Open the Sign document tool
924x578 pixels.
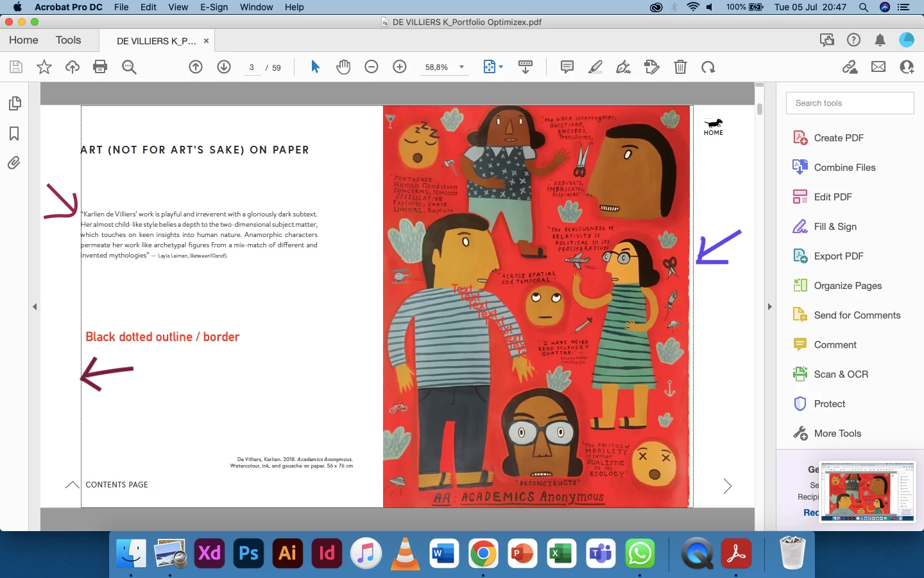pyautogui.click(x=624, y=67)
